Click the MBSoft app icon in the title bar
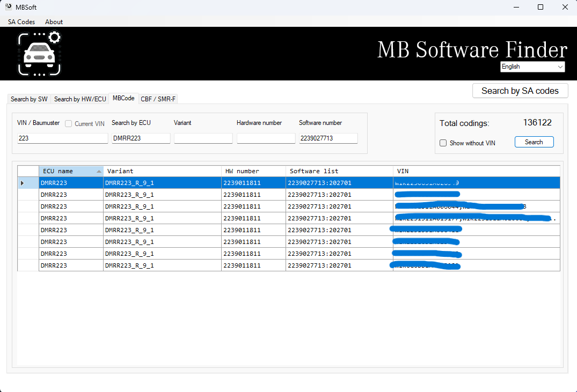Viewport: 577px width, 392px height. click(8, 7)
